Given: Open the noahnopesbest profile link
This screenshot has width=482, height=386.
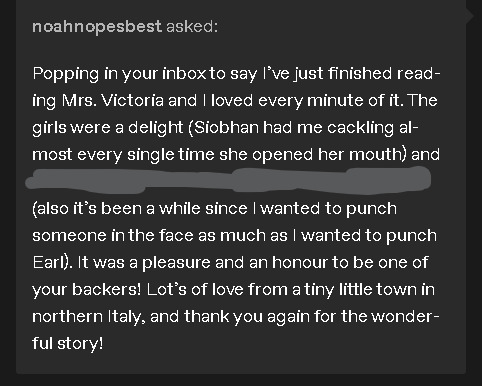Looking at the screenshot, I should click(x=97, y=27).
